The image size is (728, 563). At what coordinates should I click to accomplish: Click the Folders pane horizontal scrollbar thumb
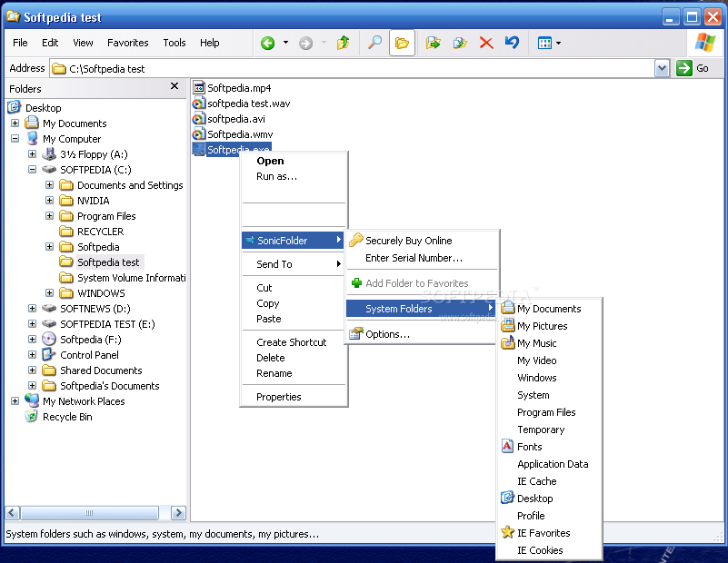pos(90,512)
